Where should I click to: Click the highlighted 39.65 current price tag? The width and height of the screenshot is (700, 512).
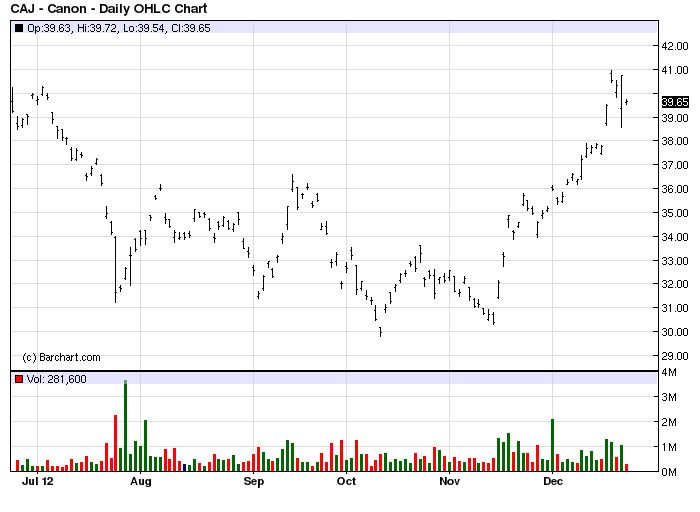(x=675, y=102)
